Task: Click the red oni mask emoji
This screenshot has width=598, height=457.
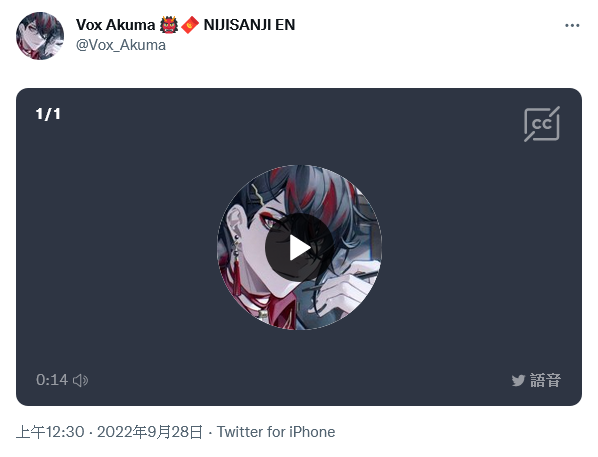Action: [x=169, y=25]
